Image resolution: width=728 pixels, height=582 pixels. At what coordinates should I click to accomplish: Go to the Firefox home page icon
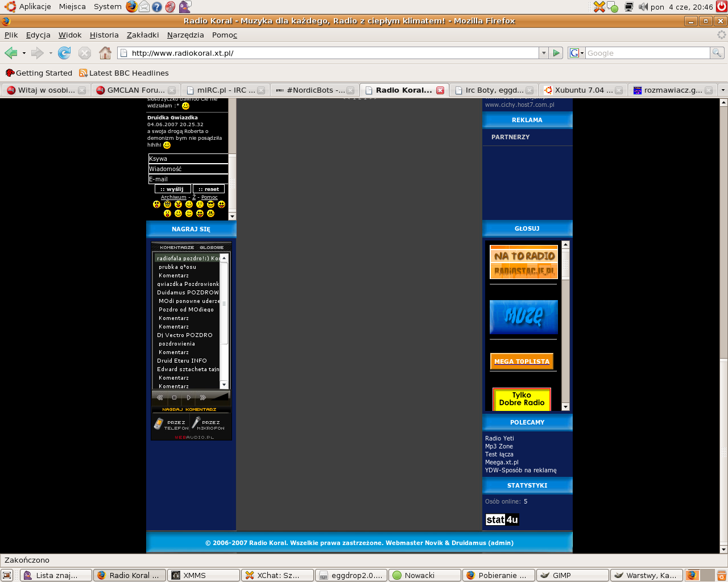coord(105,53)
